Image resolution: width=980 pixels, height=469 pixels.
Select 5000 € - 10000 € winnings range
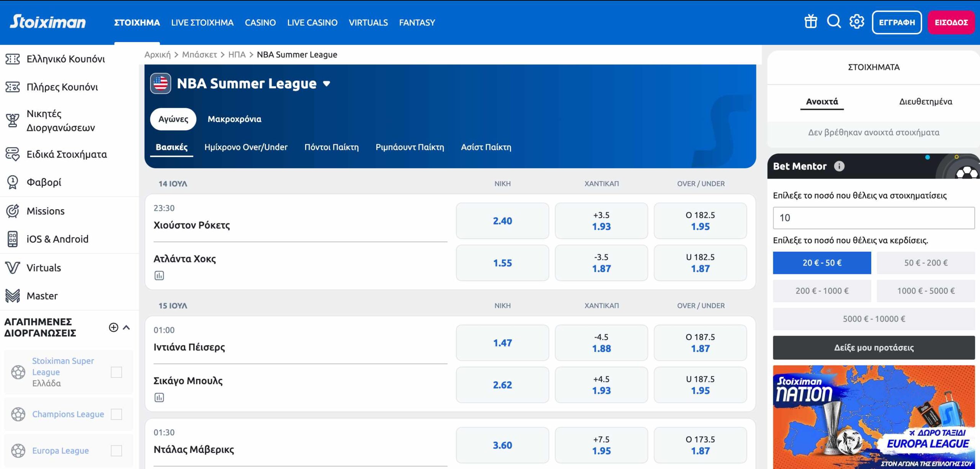click(x=874, y=319)
